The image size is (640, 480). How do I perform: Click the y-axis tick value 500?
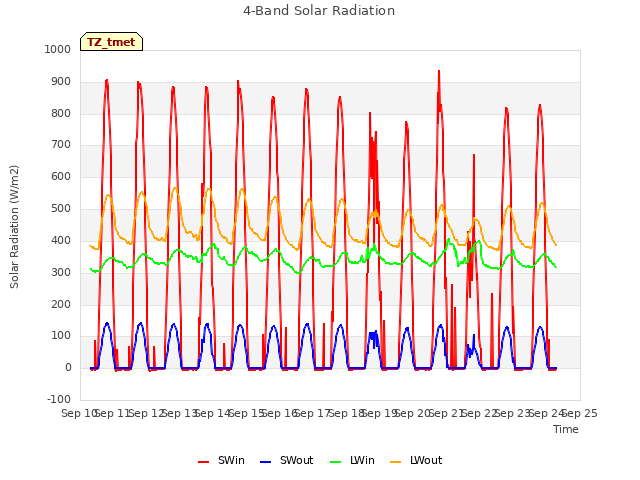(x=61, y=209)
